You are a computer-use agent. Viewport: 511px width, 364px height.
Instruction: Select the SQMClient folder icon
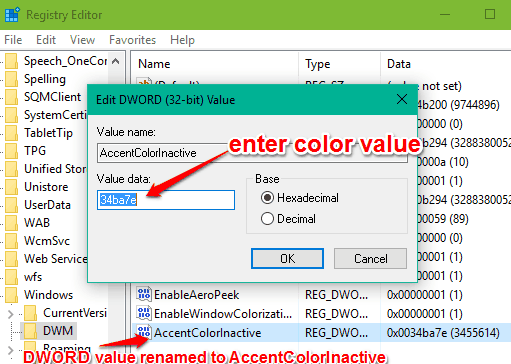[12, 97]
